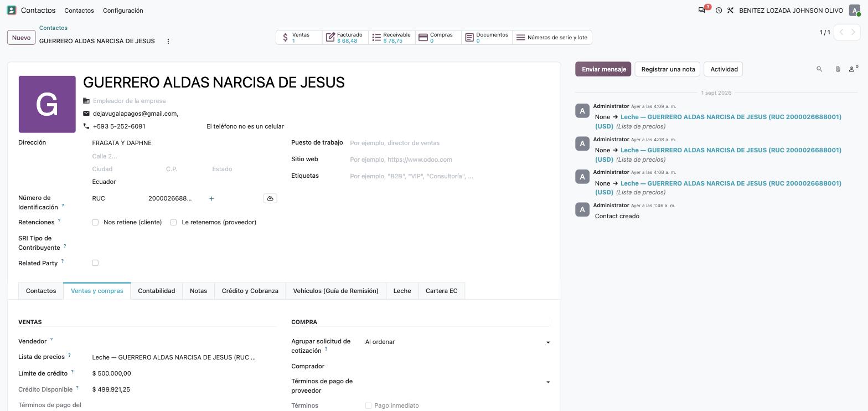Image resolution: width=868 pixels, height=411 pixels.
Task: Click the search messages magnifier in chatter
Action: click(819, 69)
